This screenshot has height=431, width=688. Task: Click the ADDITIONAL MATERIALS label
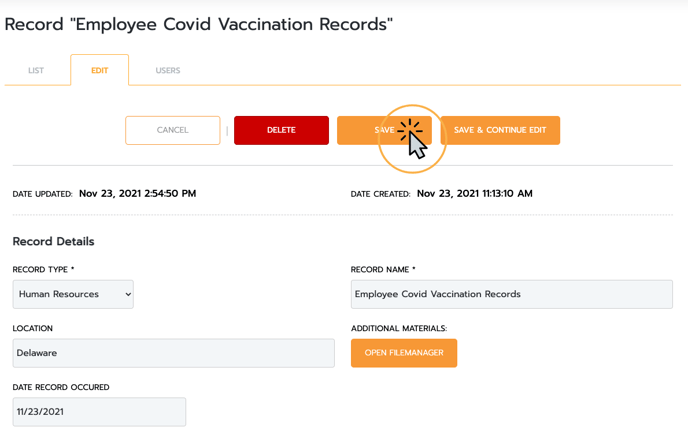399,328
